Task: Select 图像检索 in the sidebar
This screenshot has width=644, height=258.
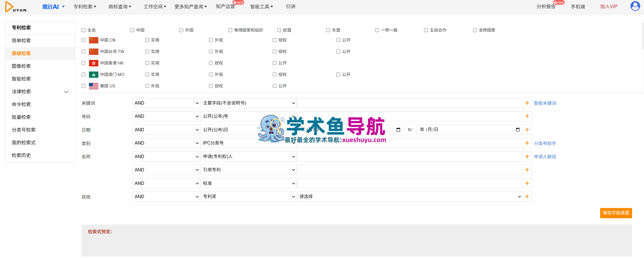Action: click(x=21, y=66)
